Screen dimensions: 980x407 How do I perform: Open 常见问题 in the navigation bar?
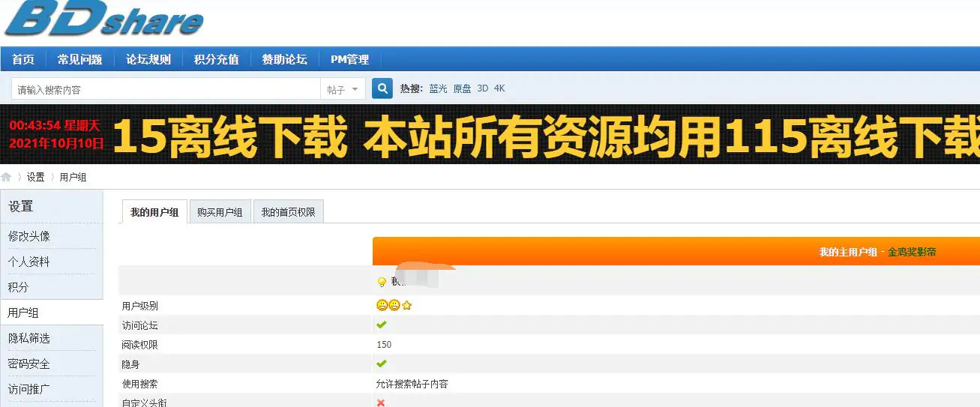point(80,59)
